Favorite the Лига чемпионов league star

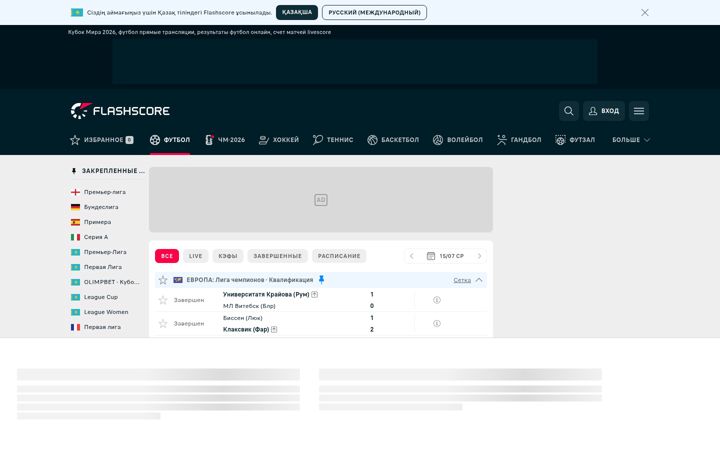[x=163, y=280]
